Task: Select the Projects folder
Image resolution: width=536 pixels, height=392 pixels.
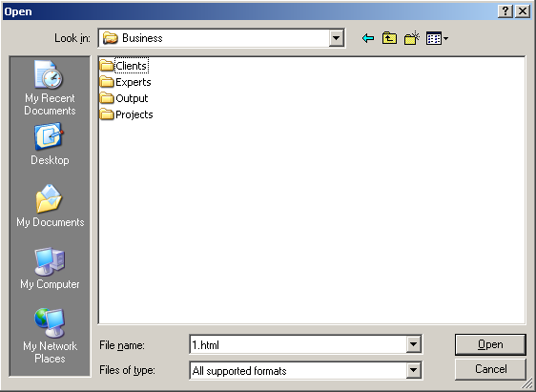Action: tap(126, 114)
